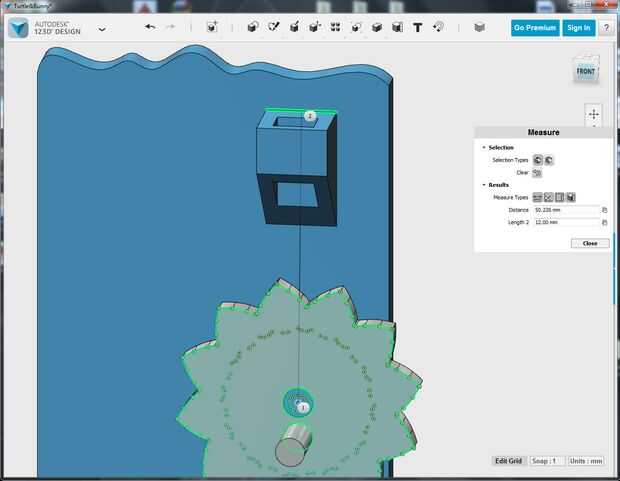Viewport: 620px width, 481px height.
Task: Open the Construct tool menu
Action: (x=294, y=27)
